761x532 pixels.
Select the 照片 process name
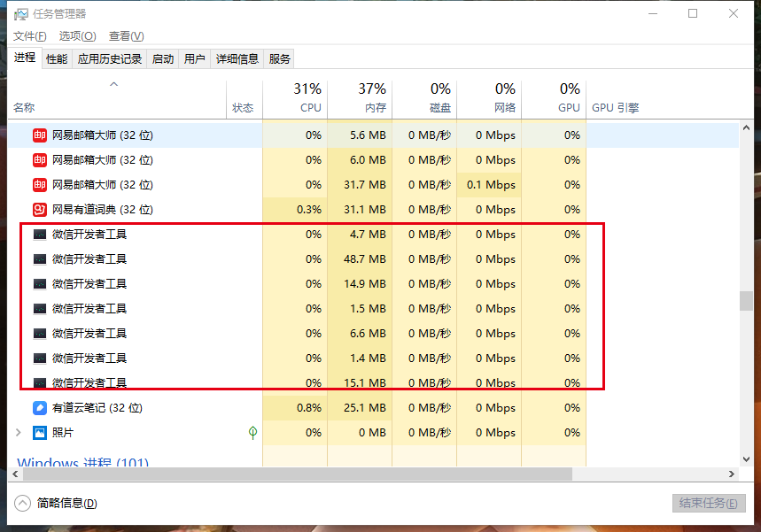point(63,433)
